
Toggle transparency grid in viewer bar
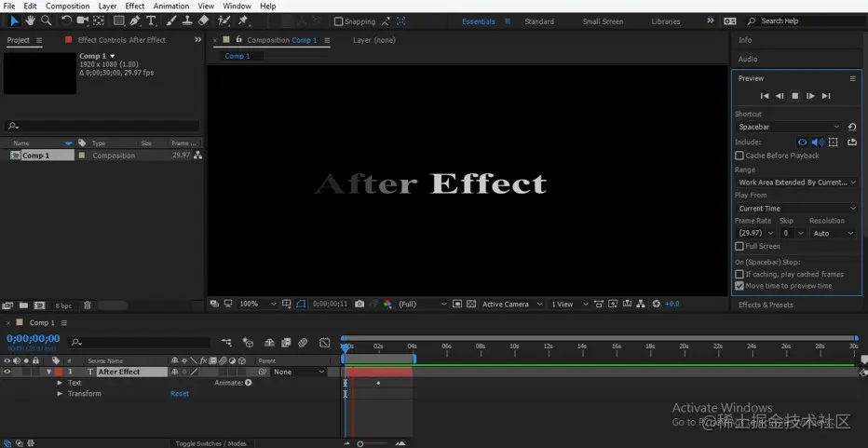471,304
